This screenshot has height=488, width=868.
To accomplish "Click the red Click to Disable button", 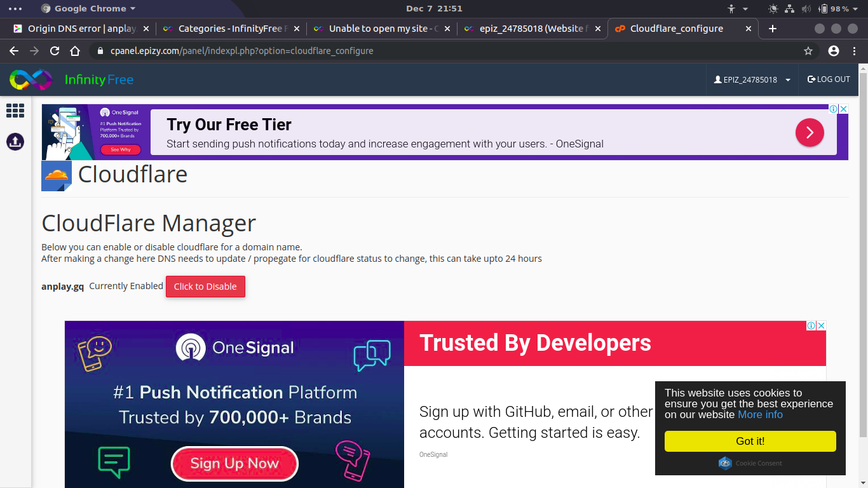I will [205, 287].
